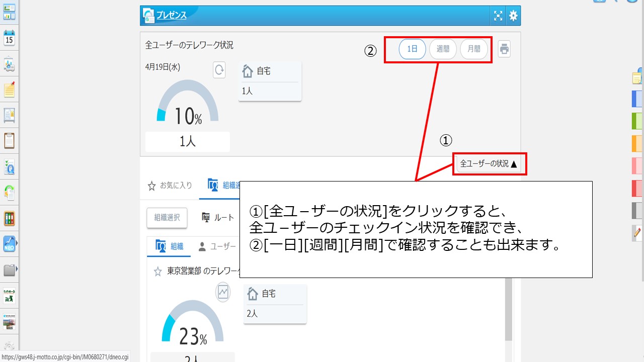The image size is (644, 362).
Task: Switch to the 週間 view
Action: tap(443, 49)
